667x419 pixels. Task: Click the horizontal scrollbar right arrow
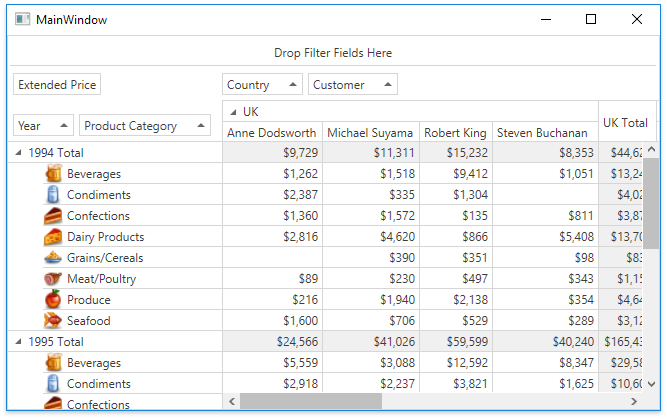(634, 401)
